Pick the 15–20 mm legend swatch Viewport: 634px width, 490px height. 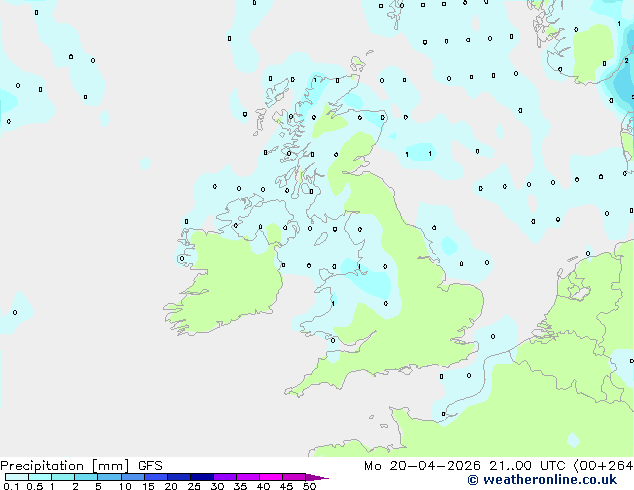point(156,477)
